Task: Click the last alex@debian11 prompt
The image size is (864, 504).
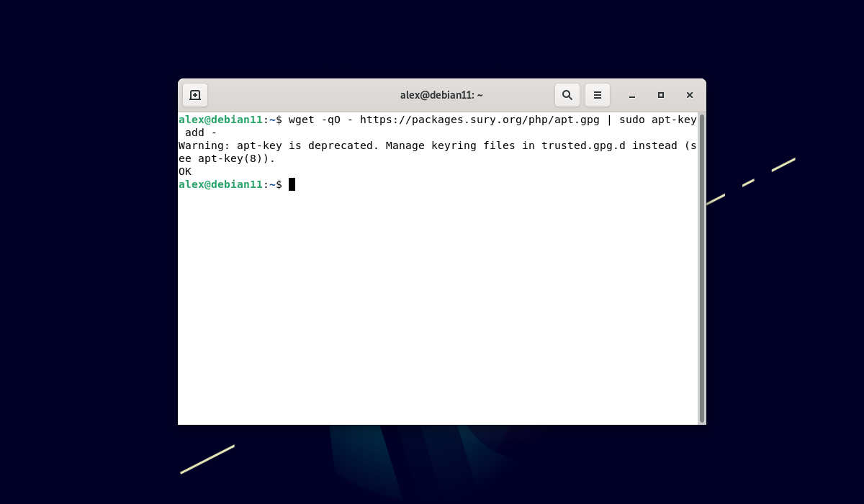Action: click(x=220, y=184)
